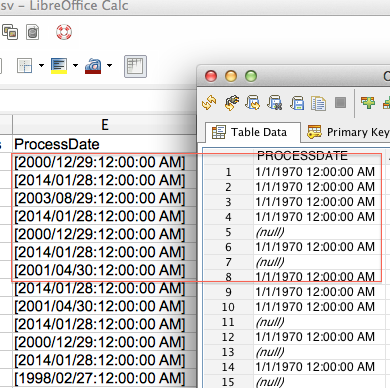Select the ProcessDate header cell in Calc
390x388 pixels.
(104, 144)
